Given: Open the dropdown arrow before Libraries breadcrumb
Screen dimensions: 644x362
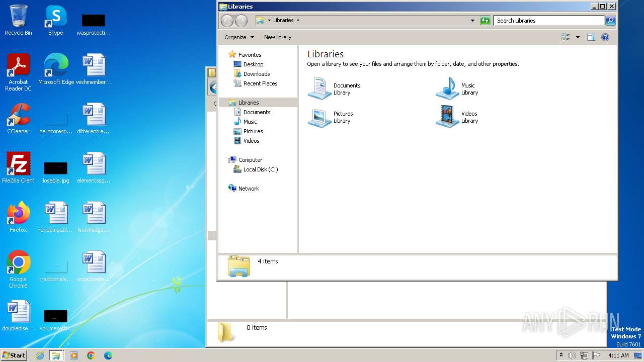Looking at the screenshot, I should click(269, 21).
